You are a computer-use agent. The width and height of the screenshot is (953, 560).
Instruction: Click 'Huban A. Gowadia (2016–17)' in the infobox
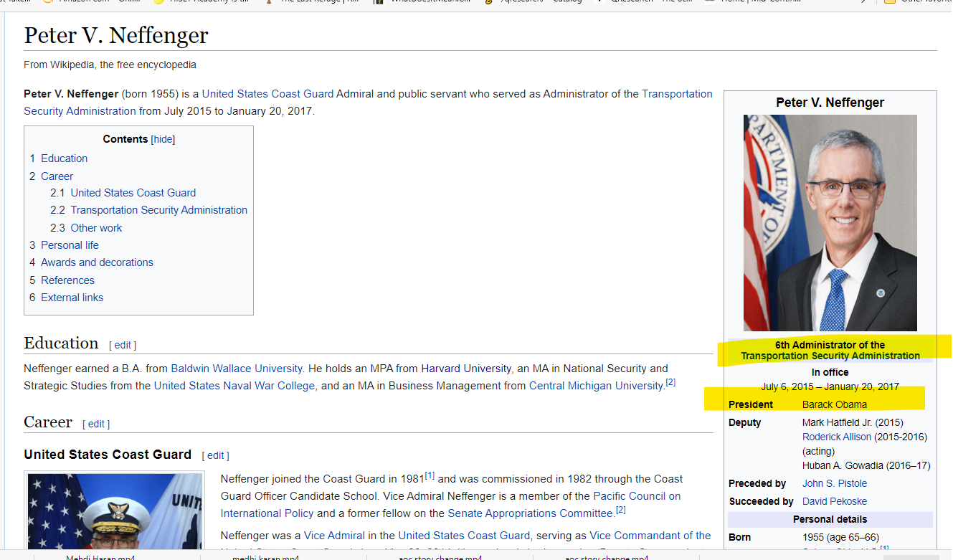[866, 465]
